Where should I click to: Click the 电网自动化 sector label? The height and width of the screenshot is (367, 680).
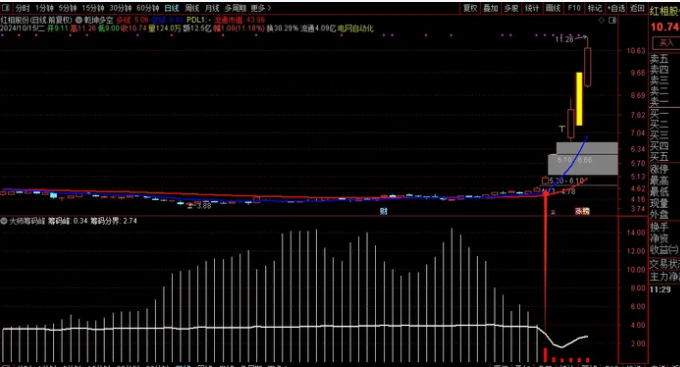[x=356, y=28]
